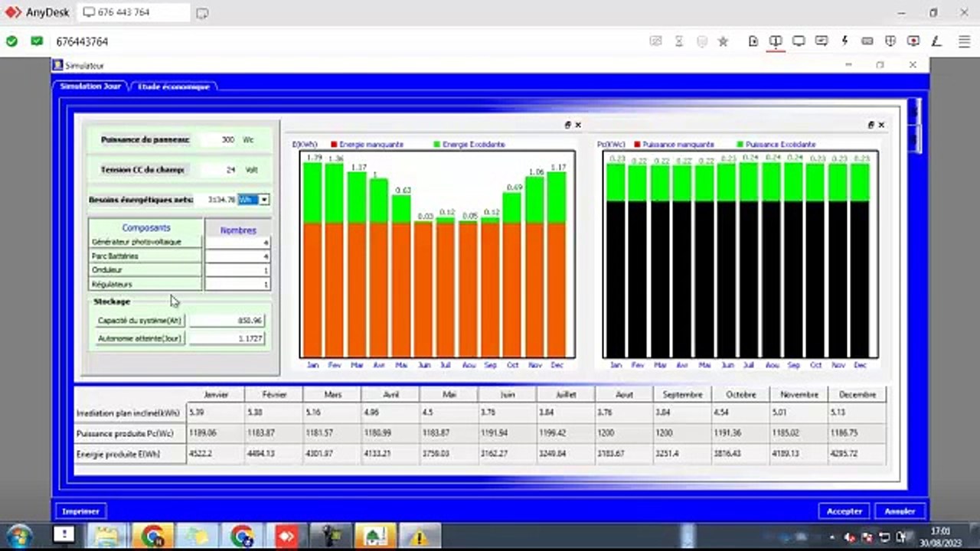Image resolution: width=980 pixels, height=551 pixels.
Task: Click the green connection status checkmark
Action: click(11, 41)
